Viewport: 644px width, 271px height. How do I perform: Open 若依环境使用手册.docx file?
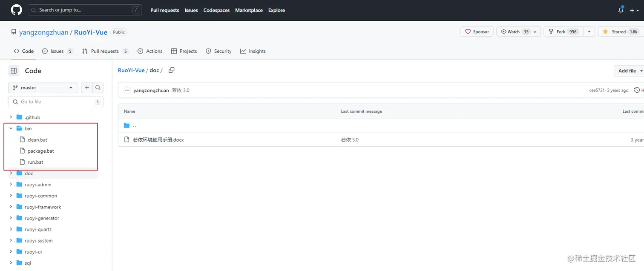pyautogui.click(x=158, y=140)
